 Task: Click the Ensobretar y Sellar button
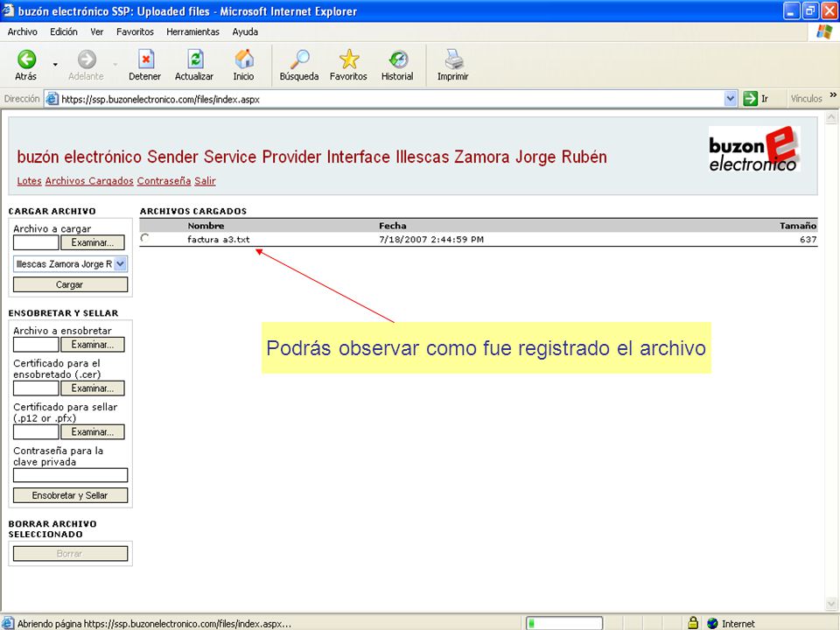[x=70, y=495]
